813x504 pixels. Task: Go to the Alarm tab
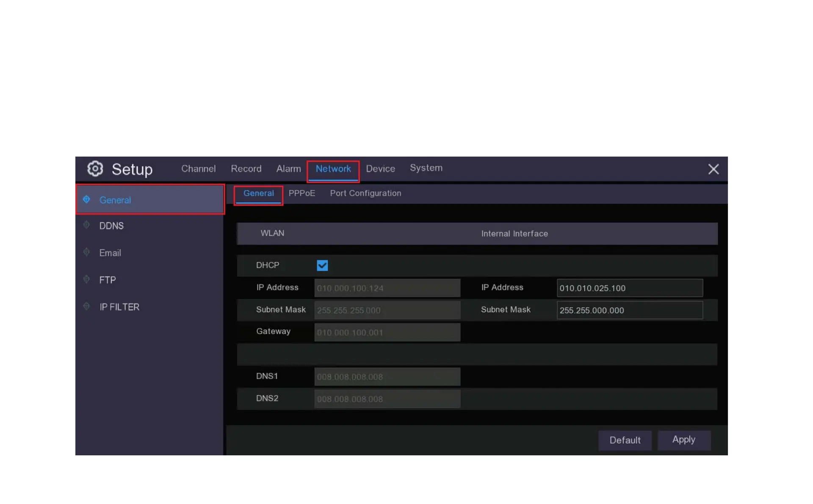point(288,169)
